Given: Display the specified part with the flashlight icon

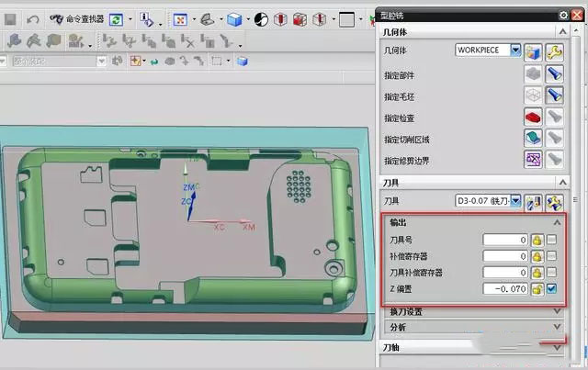Looking at the screenshot, I should (x=554, y=73).
